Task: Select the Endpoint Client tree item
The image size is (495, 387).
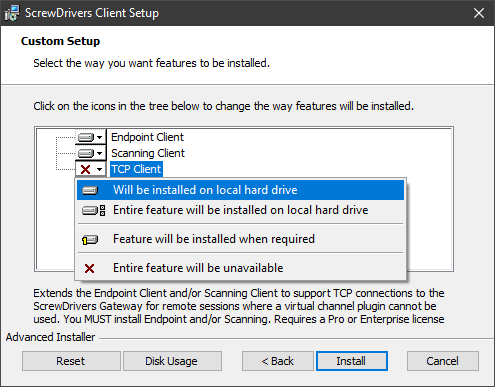Action: 147,137
